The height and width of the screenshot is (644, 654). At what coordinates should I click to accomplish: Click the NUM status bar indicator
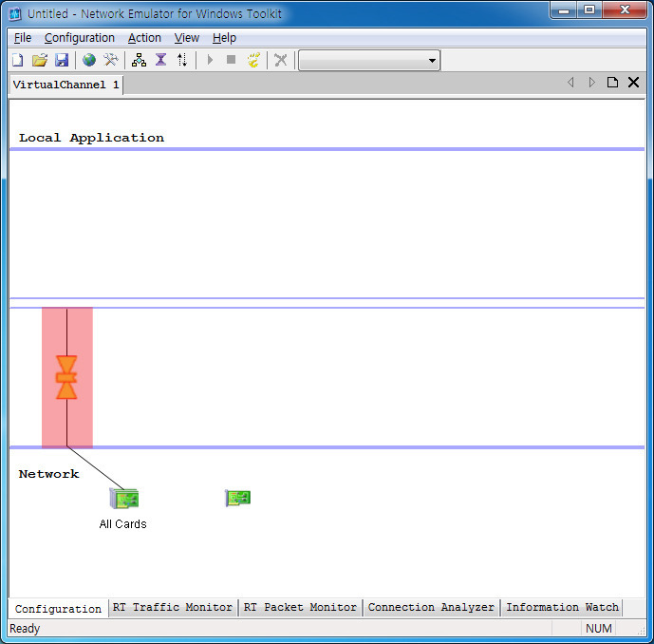599,628
